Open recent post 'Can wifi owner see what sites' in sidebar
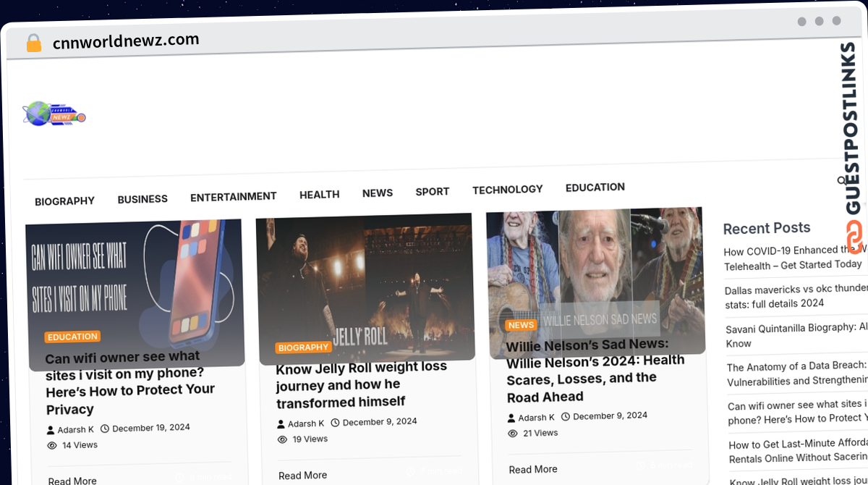The height and width of the screenshot is (485, 868). [x=797, y=412]
